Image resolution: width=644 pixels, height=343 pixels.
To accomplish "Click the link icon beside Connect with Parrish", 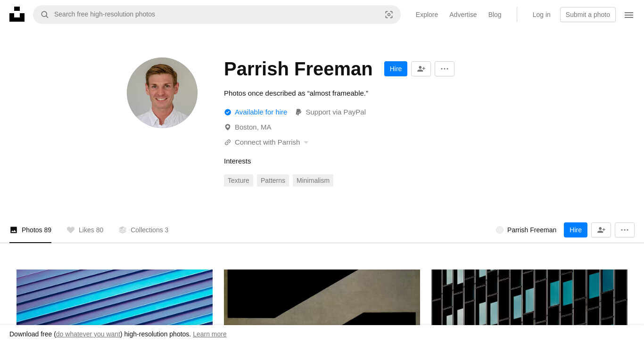I will 228,142.
